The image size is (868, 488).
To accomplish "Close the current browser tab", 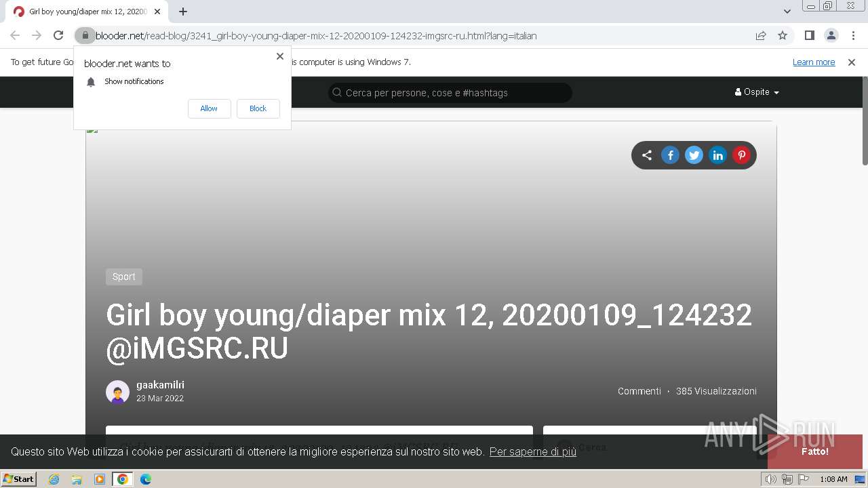I will [x=157, y=12].
